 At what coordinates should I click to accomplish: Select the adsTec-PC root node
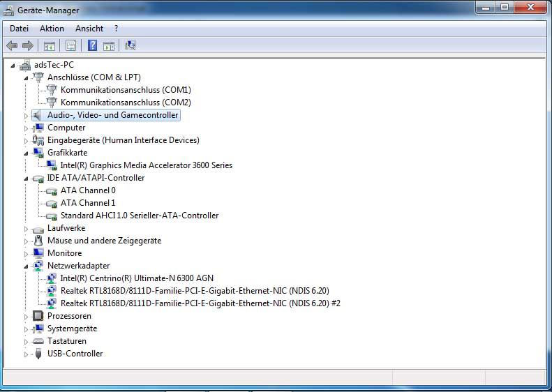(x=54, y=65)
